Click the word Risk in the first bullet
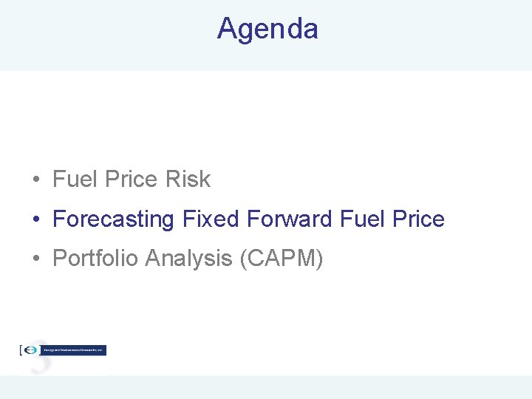 pyautogui.click(x=188, y=179)
